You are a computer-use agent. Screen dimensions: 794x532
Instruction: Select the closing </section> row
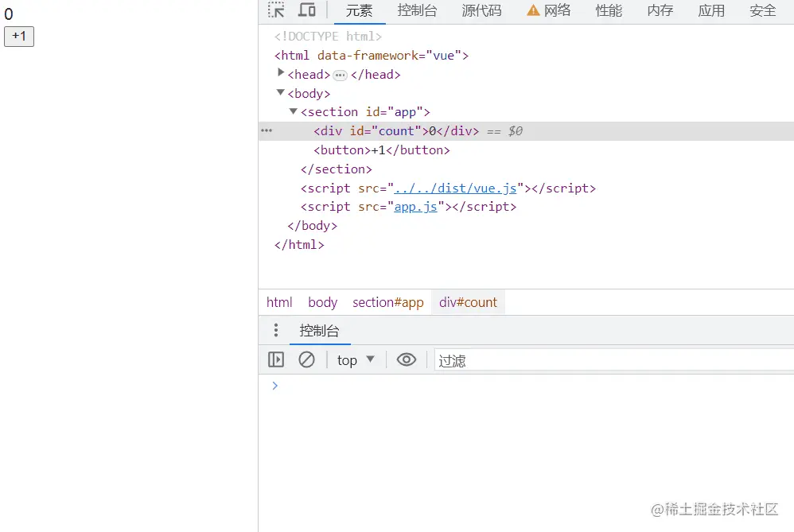click(337, 169)
